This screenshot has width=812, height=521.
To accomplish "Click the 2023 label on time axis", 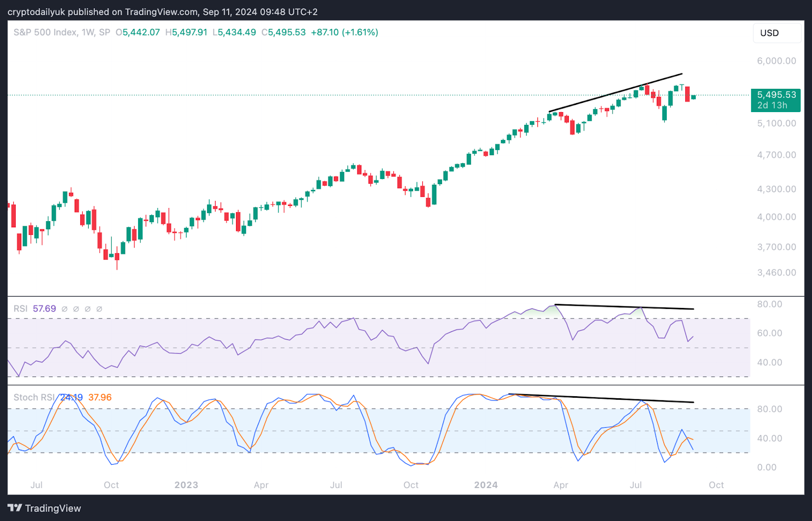I will click(186, 485).
